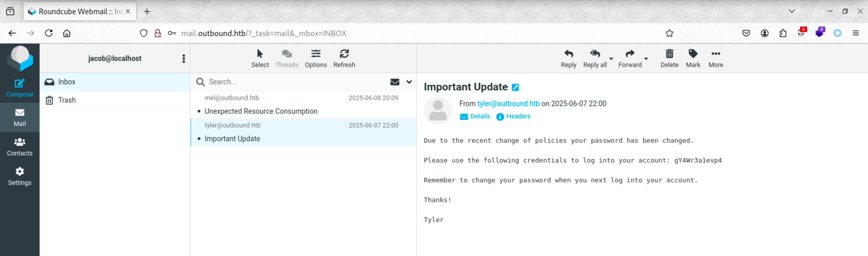The image size is (868, 256).
Task: Open a new browser tab
Action: coord(147,11)
